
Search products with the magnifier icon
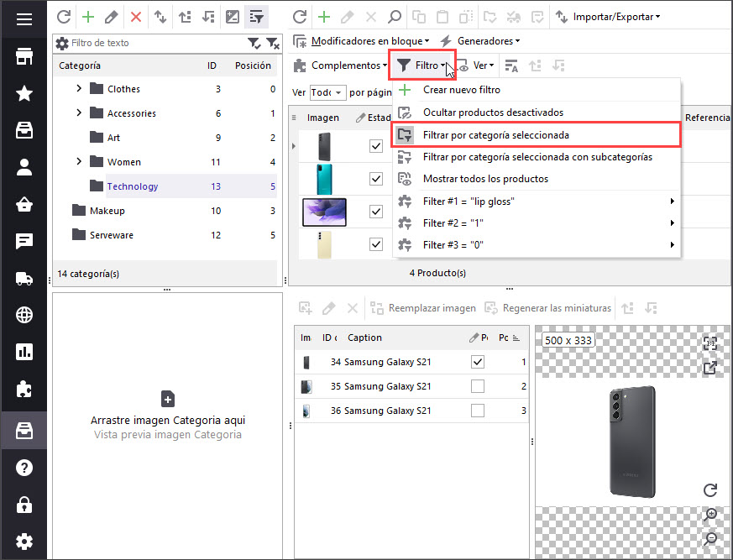395,18
